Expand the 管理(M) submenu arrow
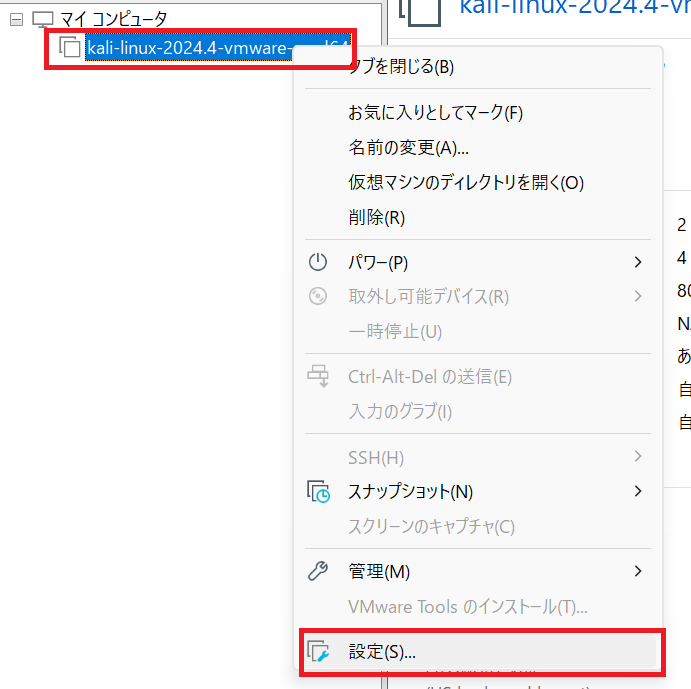The height and width of the screenshot is (689, 691). tap(638, 572)
